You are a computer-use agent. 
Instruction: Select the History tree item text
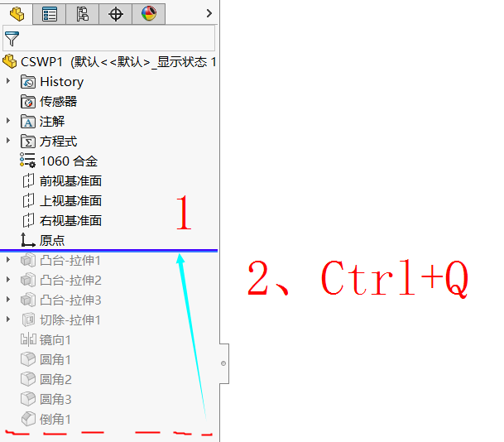[62, 82]
